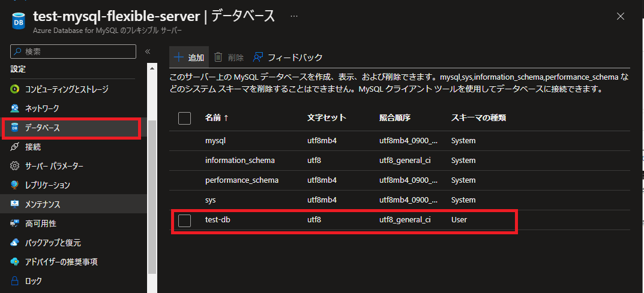Click the utf8mb4 charset in mysql row
The width and height of the screenshot is (644, 293).
point(322,141)
